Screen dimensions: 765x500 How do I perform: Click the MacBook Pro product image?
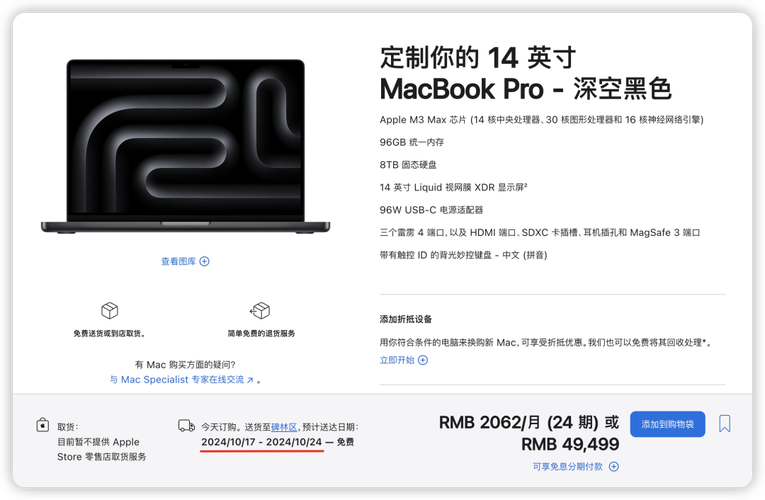point(185,146)
